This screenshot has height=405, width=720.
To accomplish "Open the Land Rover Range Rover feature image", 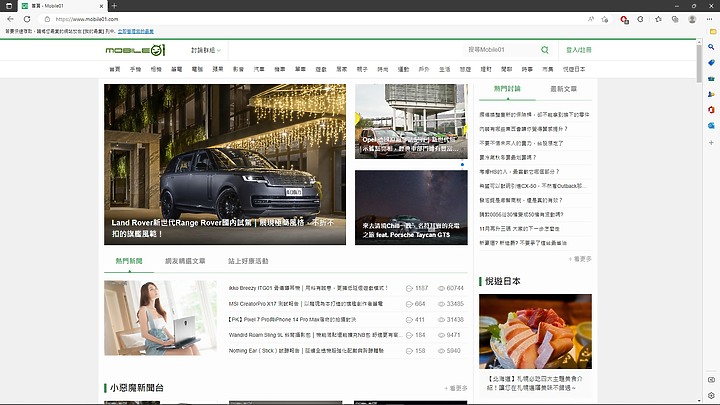I will (x=225, y=164).
